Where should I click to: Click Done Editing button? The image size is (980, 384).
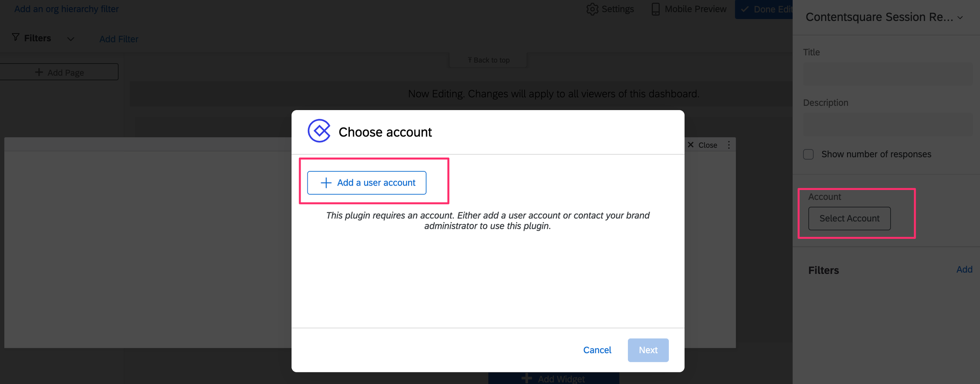[x=764, y=9]
